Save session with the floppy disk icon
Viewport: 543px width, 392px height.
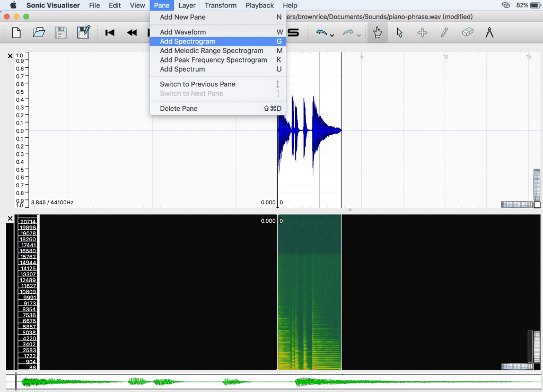click(x=61, y=33)
